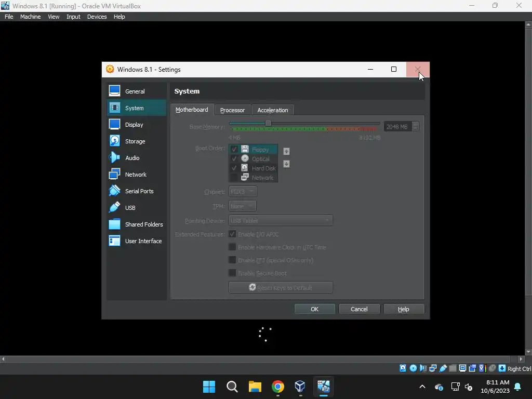The width and height of the screenshot is (532, 399).
Task: Open clock showing 8:11 AM in taskbar
Action: point(495,387)
